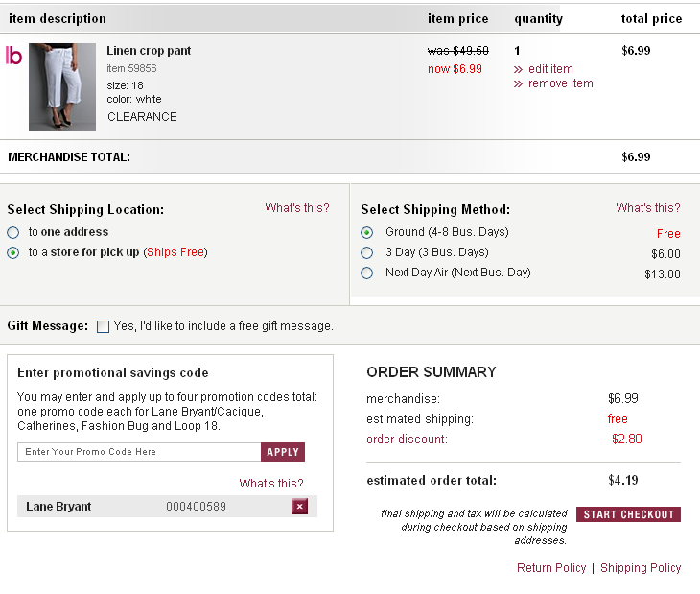Open the Return Policy link
Image resolution: width=700 pixels, height=594 pixels.
551,568
